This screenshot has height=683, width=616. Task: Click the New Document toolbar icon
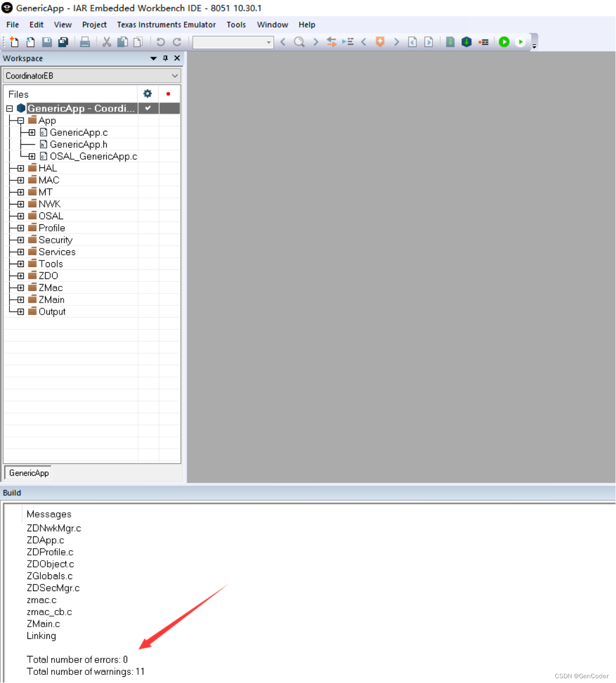[14, 42]
